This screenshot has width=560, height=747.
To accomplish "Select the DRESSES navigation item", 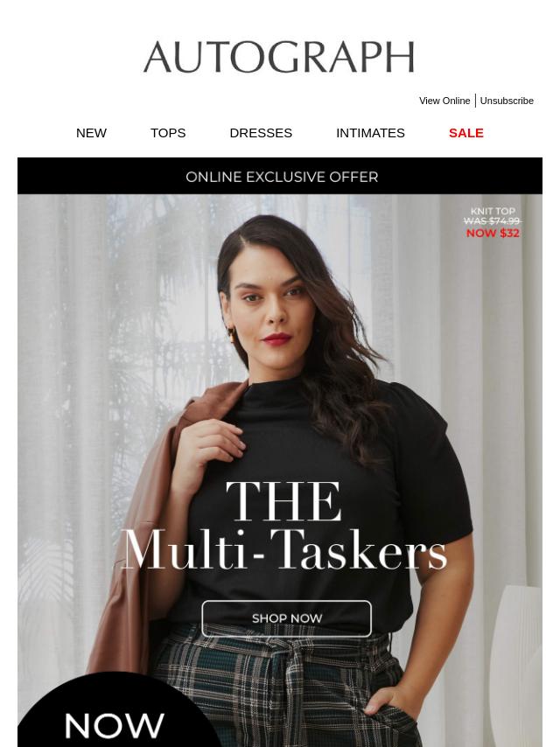I will (261, 133).
